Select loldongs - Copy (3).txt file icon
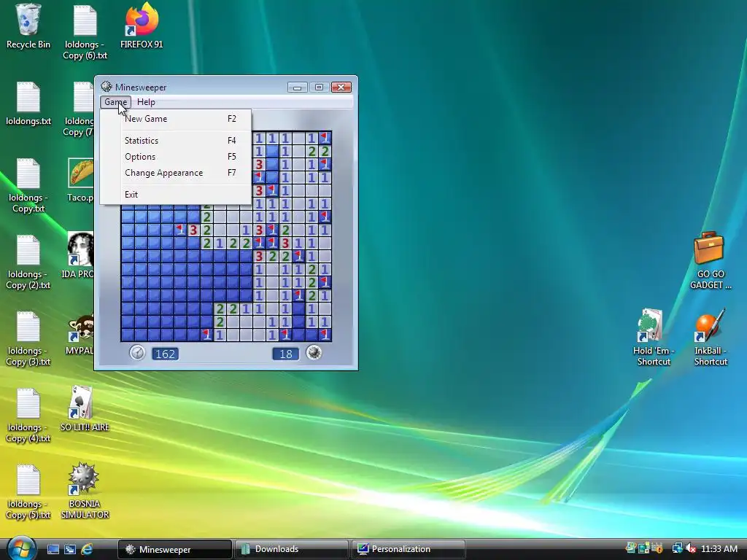Screen dimensions: 747x560 point(28,327)
